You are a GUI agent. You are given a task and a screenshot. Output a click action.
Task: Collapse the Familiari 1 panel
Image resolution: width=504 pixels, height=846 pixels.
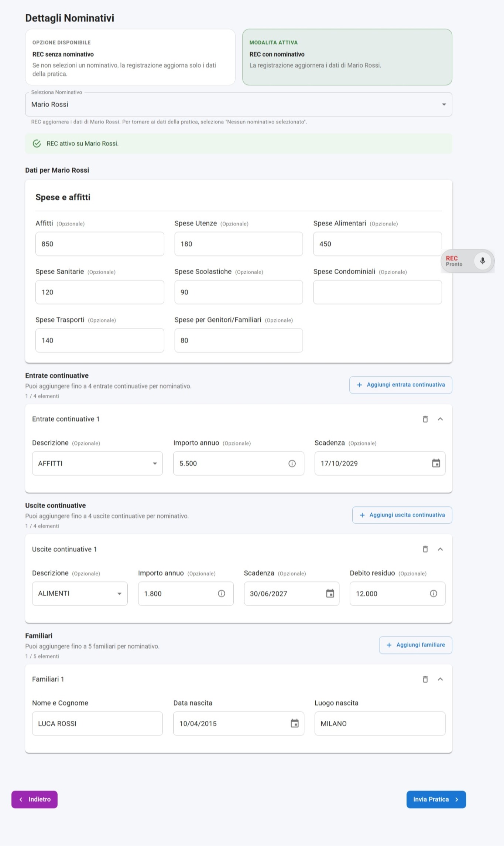(x=440, y=679)
